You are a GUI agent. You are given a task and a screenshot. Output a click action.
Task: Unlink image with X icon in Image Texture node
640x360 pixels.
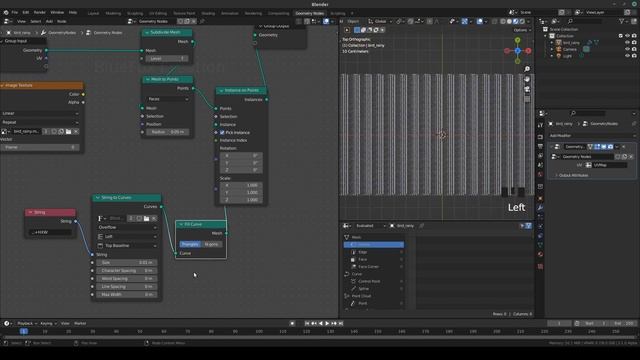click(76, 131)
